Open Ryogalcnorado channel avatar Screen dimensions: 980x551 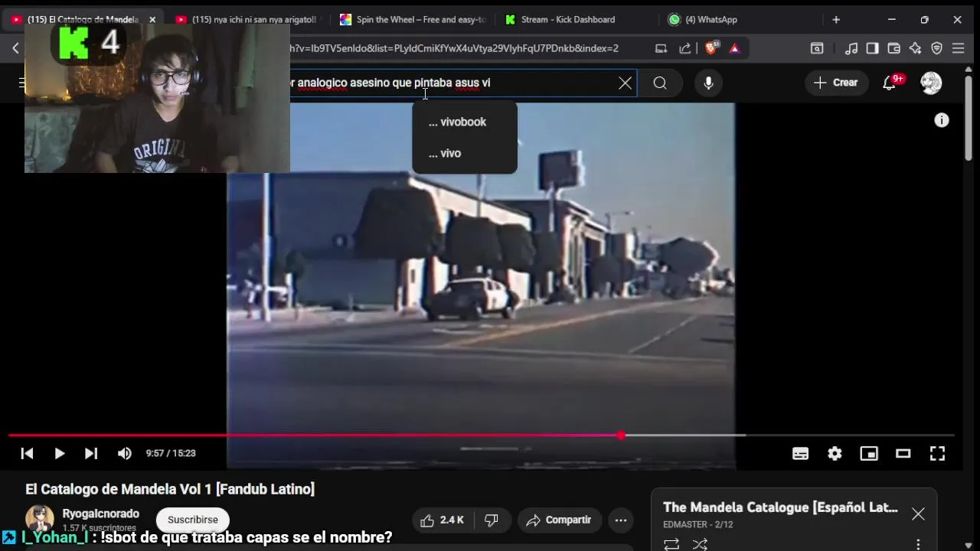tap(40, 519)
